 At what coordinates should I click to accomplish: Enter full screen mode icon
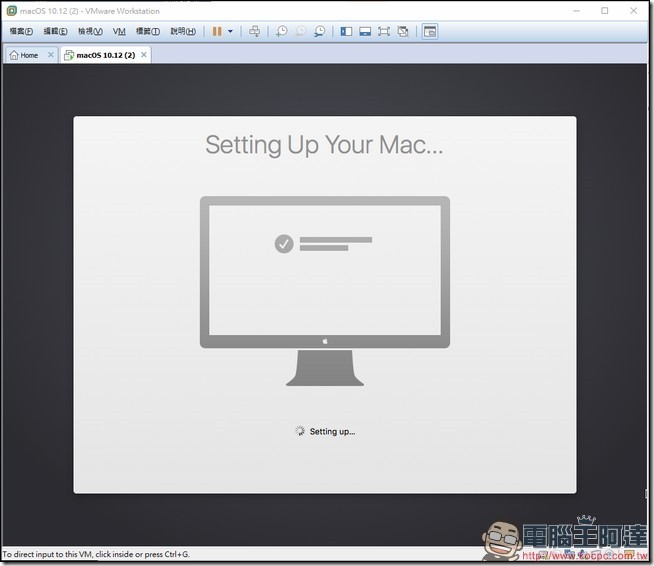coord(384,31)
